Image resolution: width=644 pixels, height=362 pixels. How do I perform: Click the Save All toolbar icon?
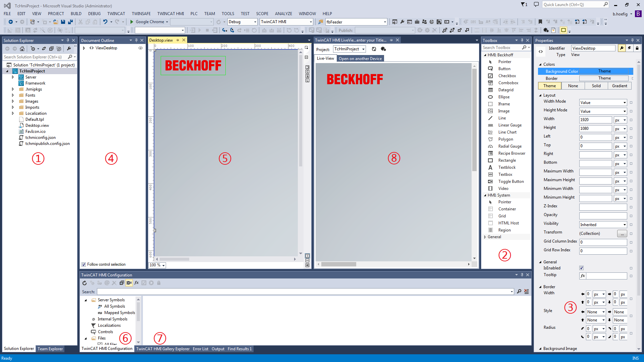[70, 22]
